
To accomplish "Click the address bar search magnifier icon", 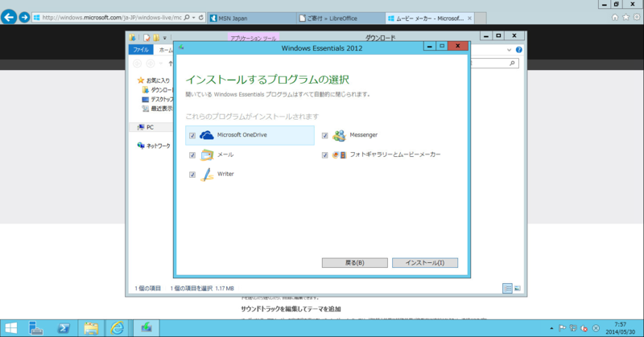I will (x=187, y=18).
